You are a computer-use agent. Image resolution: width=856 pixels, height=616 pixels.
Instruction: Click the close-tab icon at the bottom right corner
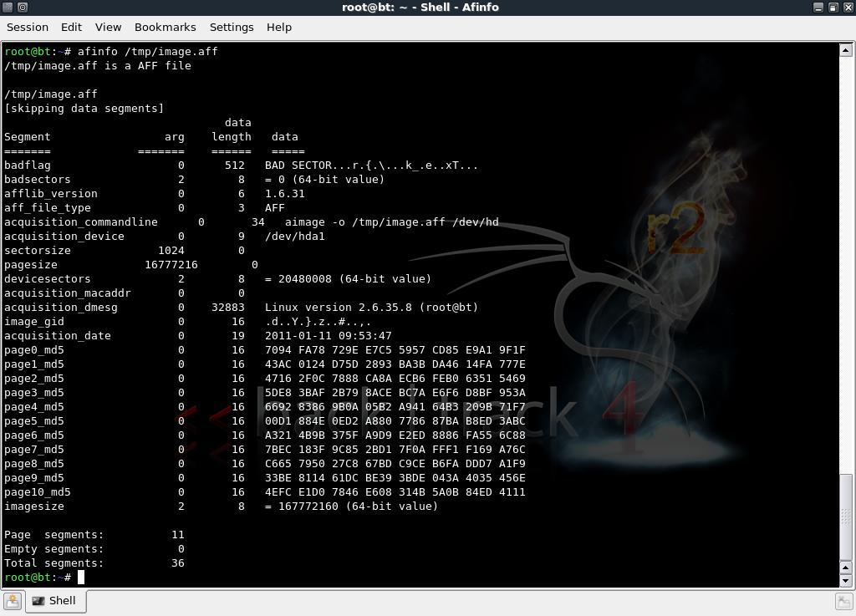coord(844,602)
